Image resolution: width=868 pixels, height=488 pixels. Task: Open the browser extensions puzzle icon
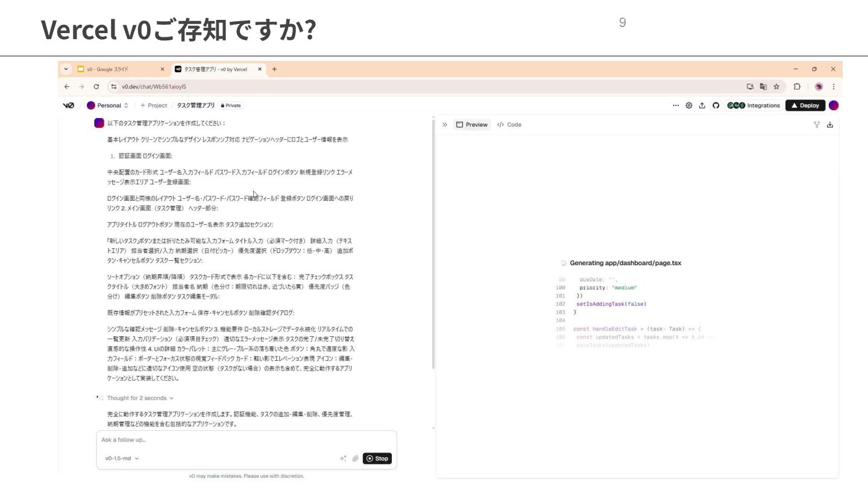click(797, 87)
